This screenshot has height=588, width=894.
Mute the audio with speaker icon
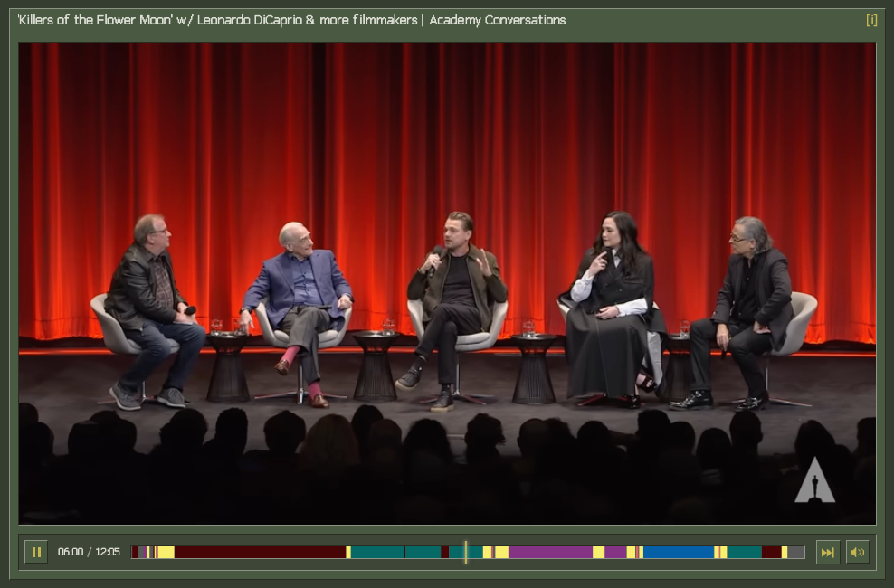(858, 552)
